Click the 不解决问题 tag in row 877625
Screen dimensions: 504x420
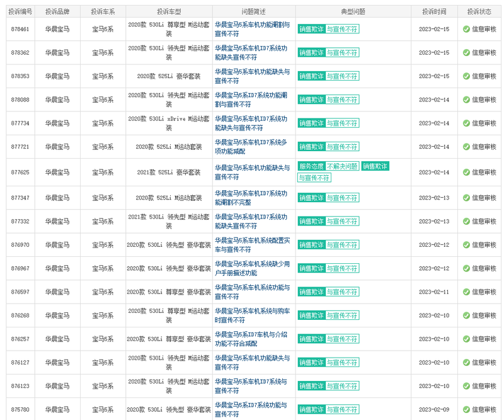coord(342,166)
